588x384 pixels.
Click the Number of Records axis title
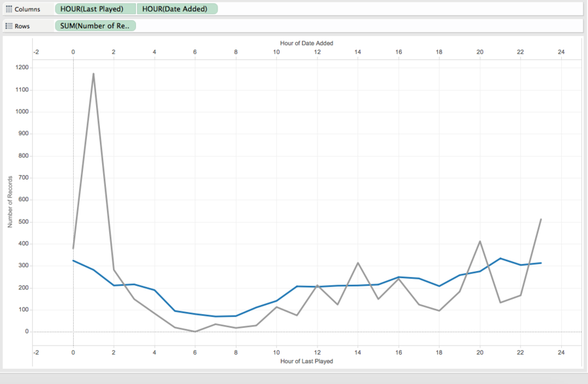point(10,202)
